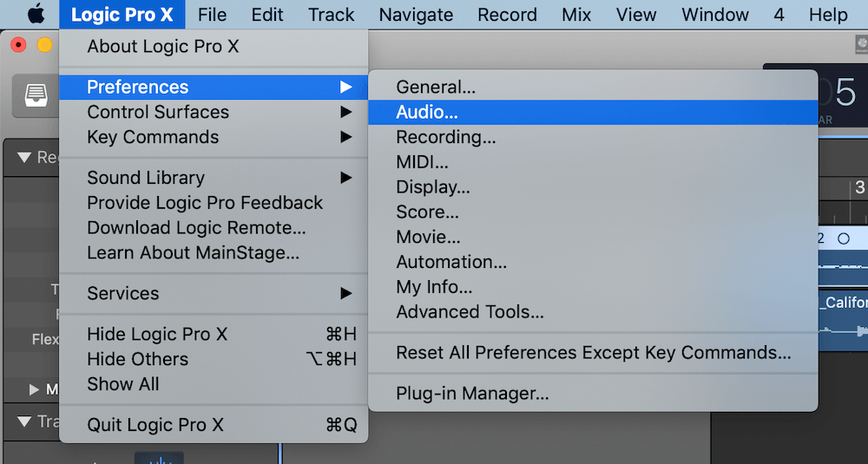The height and width of the screenshot is (464, 868).
Task: Quit Logic Pro X
Action: pyautogui.click(x=155, y=425)
